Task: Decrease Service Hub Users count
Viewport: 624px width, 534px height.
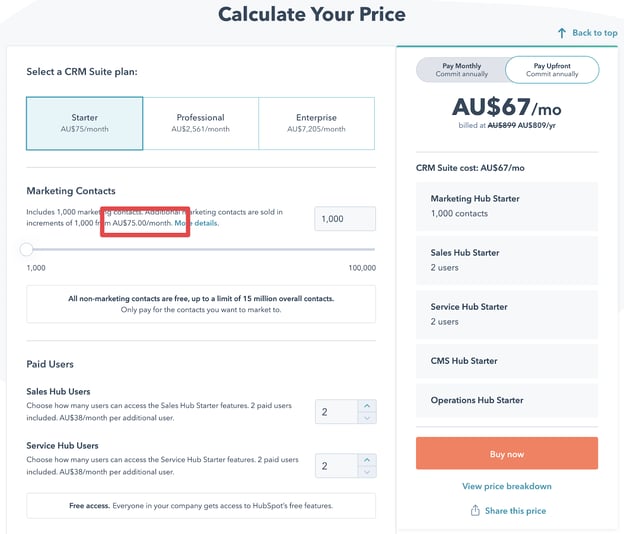Action: tap(366, 472)
